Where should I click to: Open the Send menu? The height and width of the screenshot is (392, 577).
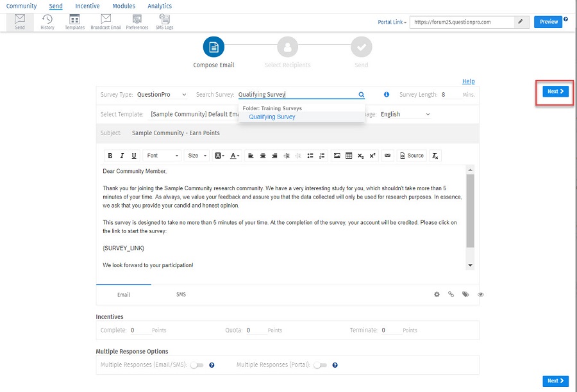(x=56, y=6)
